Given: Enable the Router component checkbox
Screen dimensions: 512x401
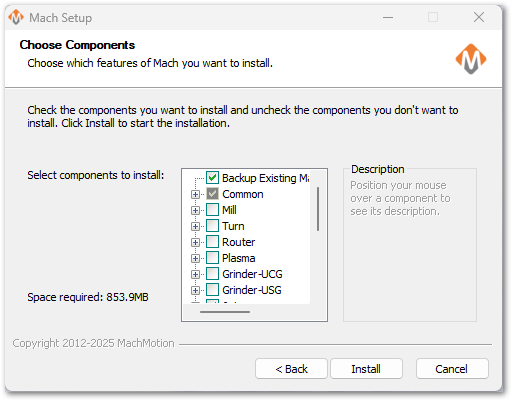Looking at the screenshot, I should pyautogui.click(x=212, y=242).
